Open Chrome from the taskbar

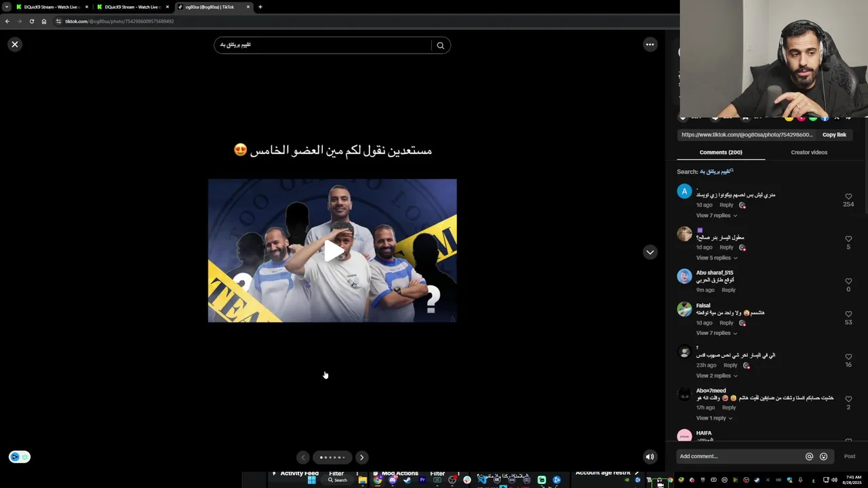(378, 480)
